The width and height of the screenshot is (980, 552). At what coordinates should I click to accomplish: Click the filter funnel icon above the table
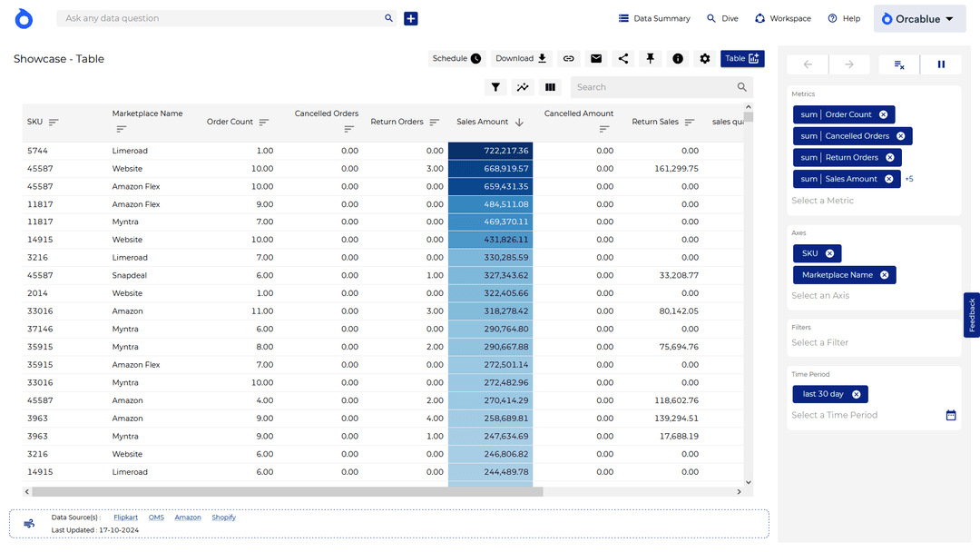(495, 87)
